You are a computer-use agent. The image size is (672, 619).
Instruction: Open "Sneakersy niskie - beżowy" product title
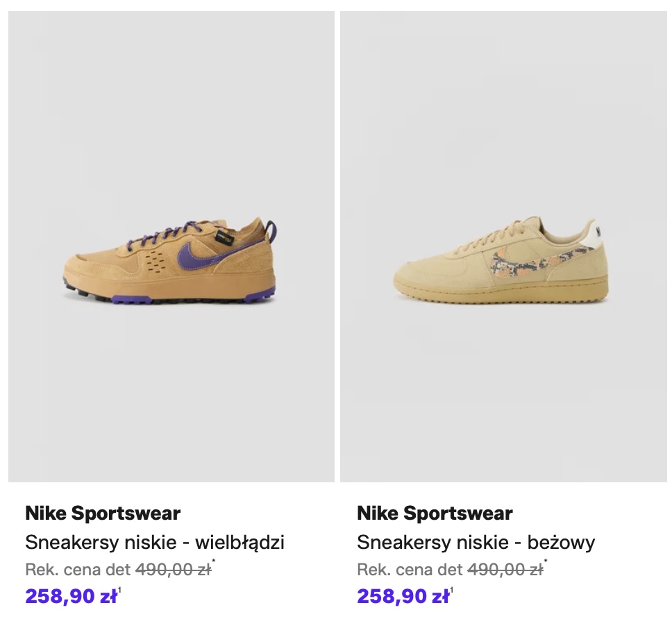click(x=476, y=542)
